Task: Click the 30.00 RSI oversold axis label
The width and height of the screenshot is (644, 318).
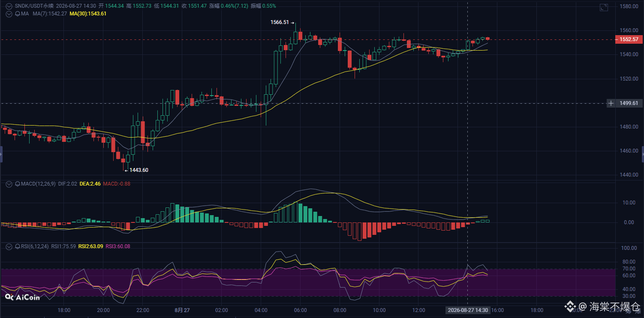Action: 628,296
